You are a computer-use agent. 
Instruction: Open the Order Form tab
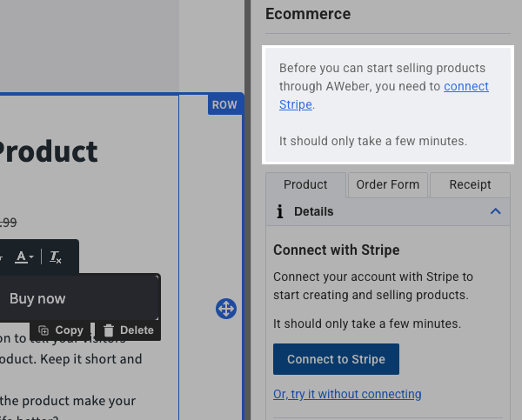coord(387,184)
